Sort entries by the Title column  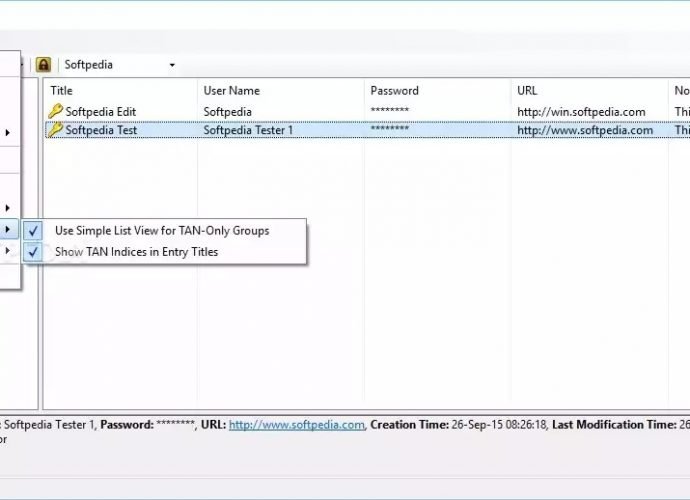click(x=61, y=91)
